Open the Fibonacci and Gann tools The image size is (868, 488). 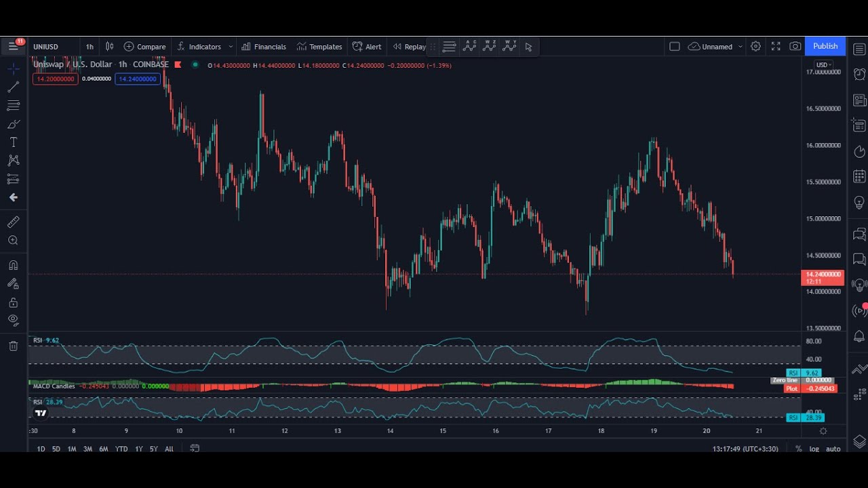pyautogui.click(x=13, y=106)
